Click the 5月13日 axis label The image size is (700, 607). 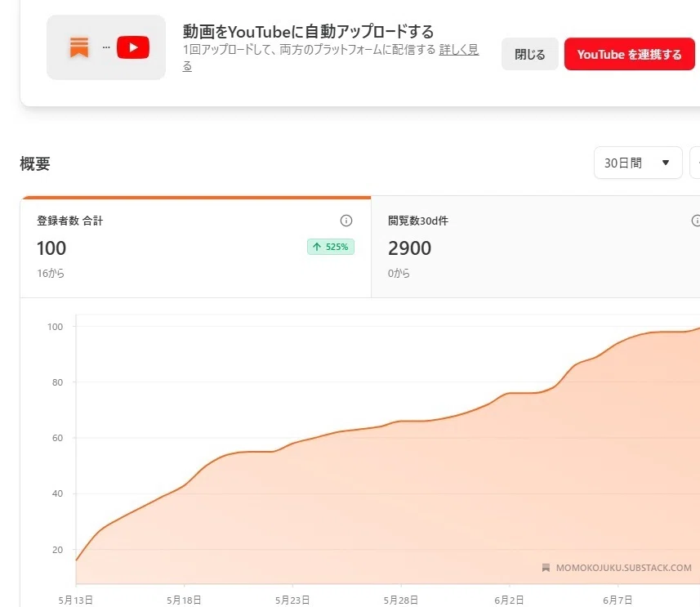click(x=75, y=600)
